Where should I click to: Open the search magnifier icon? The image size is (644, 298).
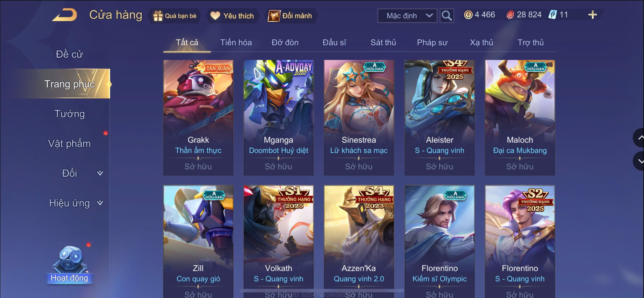click(x=447, y=16)
